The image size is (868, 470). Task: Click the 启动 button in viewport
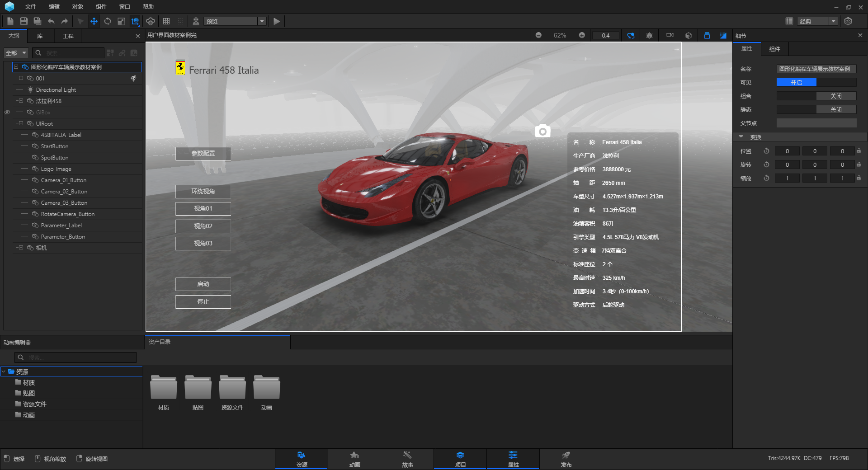(x=203, y=284)
